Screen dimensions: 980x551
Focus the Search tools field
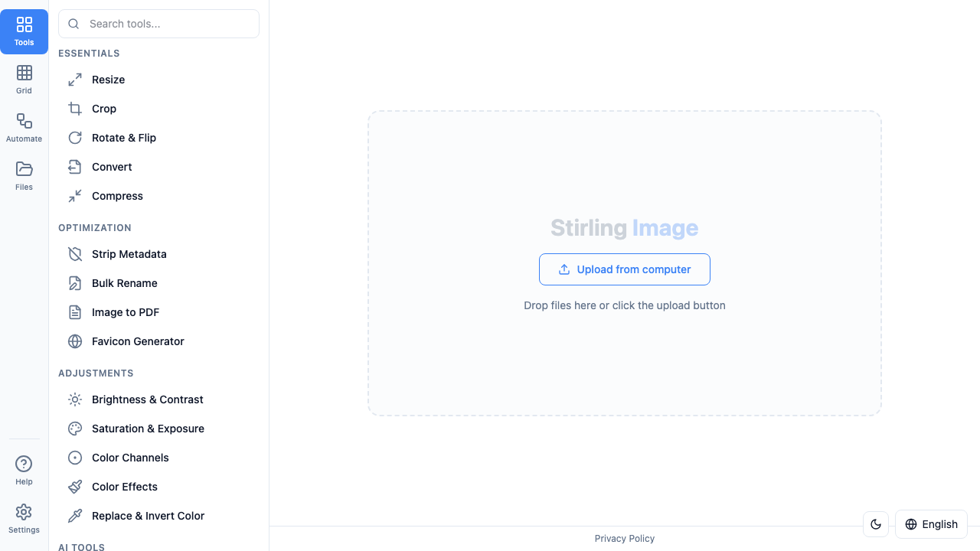pyautogui.click(x=158, y=24)
